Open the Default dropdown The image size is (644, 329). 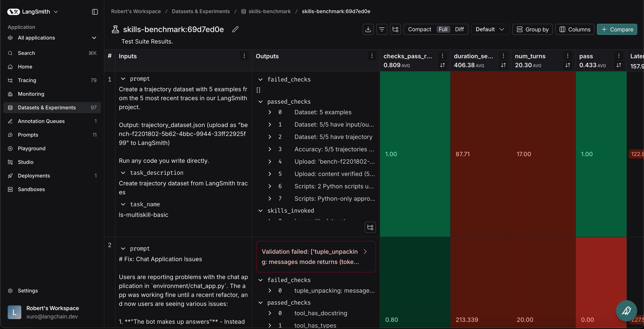490,29
